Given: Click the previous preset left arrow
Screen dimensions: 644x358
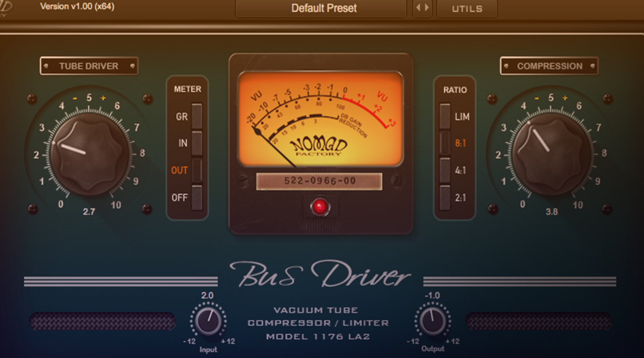Looking at the screenshot, I should pyautogui.click(x=418, y=8).
